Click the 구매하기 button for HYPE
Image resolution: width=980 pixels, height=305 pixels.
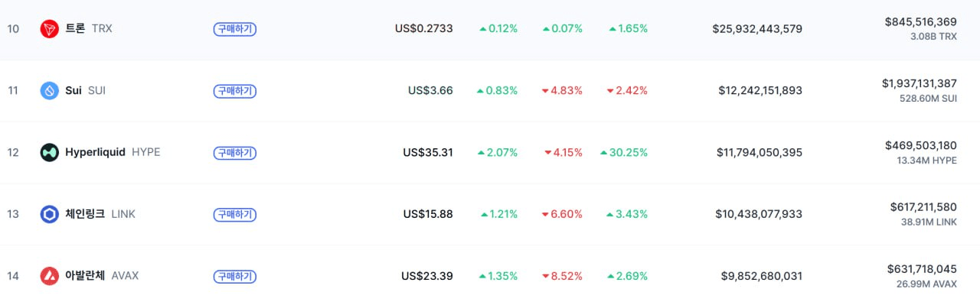[x=234, y=153]
